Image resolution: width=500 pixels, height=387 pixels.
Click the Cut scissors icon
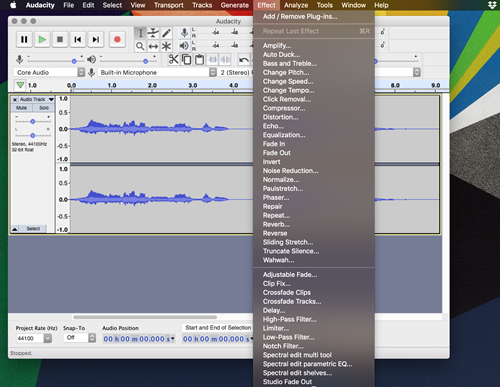point(173,59)
